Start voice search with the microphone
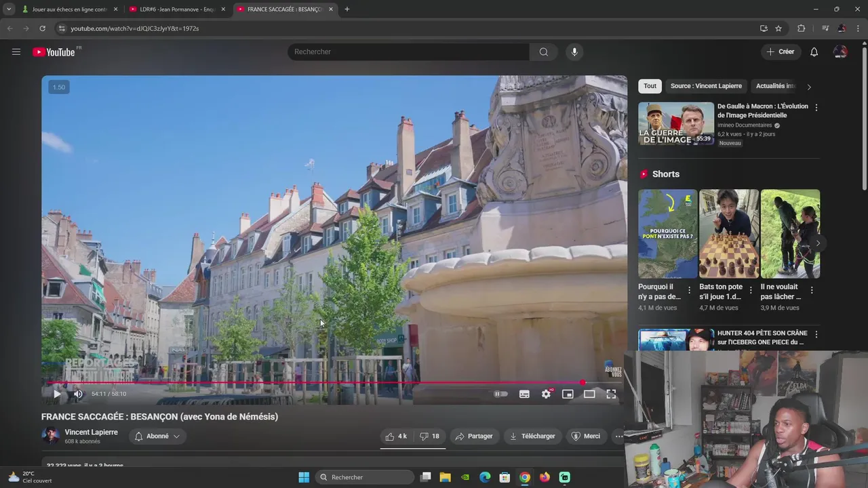868x488 pixels. pos(574,52)
